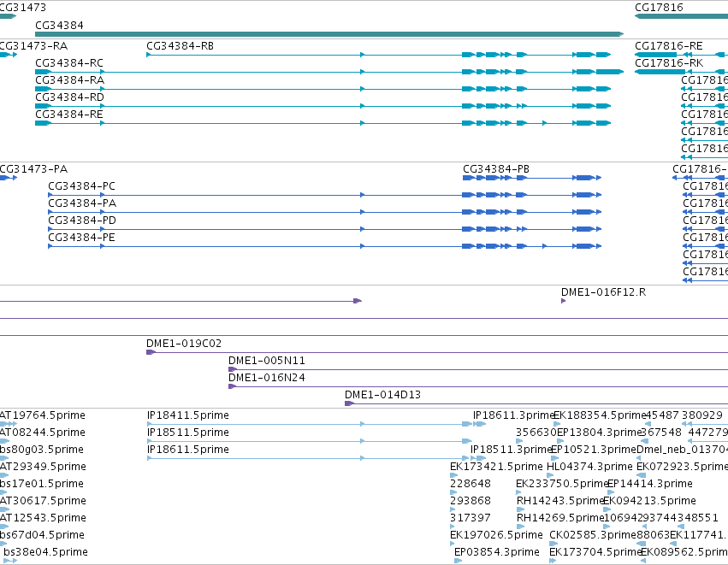Click the CG17816-RK transcript label
Image resolution: width=728 pixels, height=565 pixels.
(x=669, y=63)
